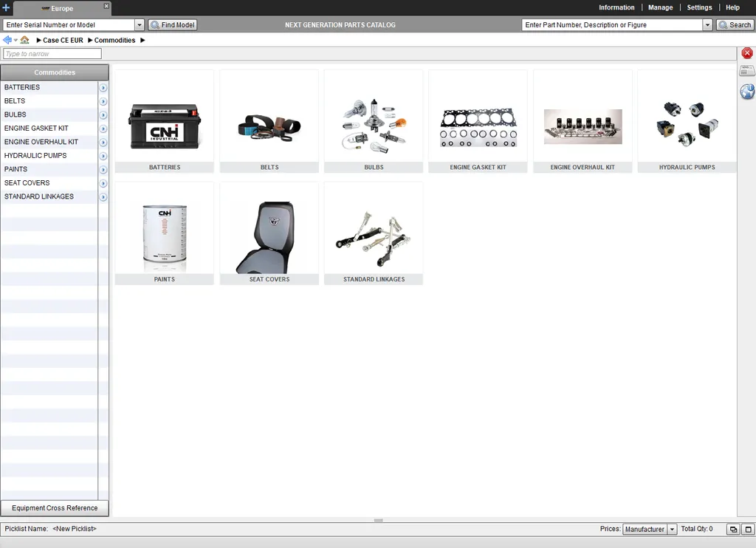756x548 pixels.
Task: Expand the serial number or model dropdown
Action: (x=140, y=24)
